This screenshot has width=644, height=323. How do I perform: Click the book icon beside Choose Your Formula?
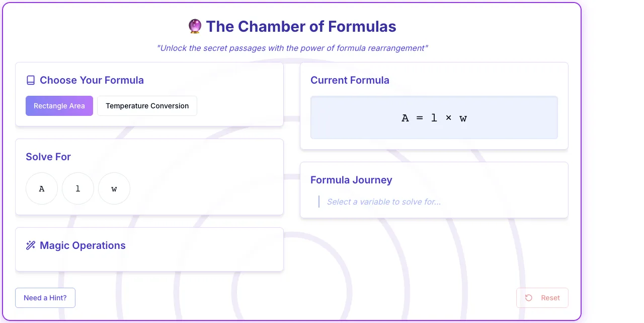(x=31, y=80)
